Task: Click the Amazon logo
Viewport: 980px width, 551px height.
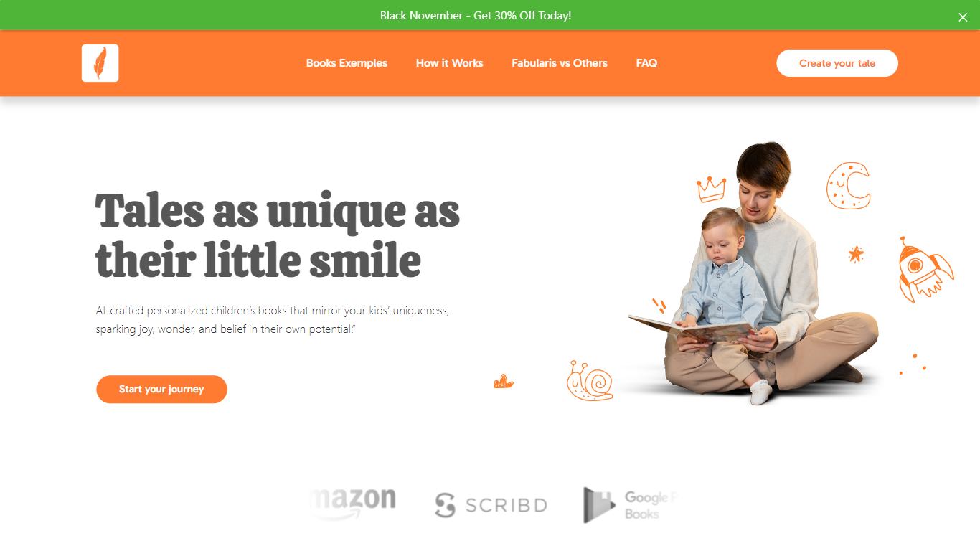Action: click(354, 503)
